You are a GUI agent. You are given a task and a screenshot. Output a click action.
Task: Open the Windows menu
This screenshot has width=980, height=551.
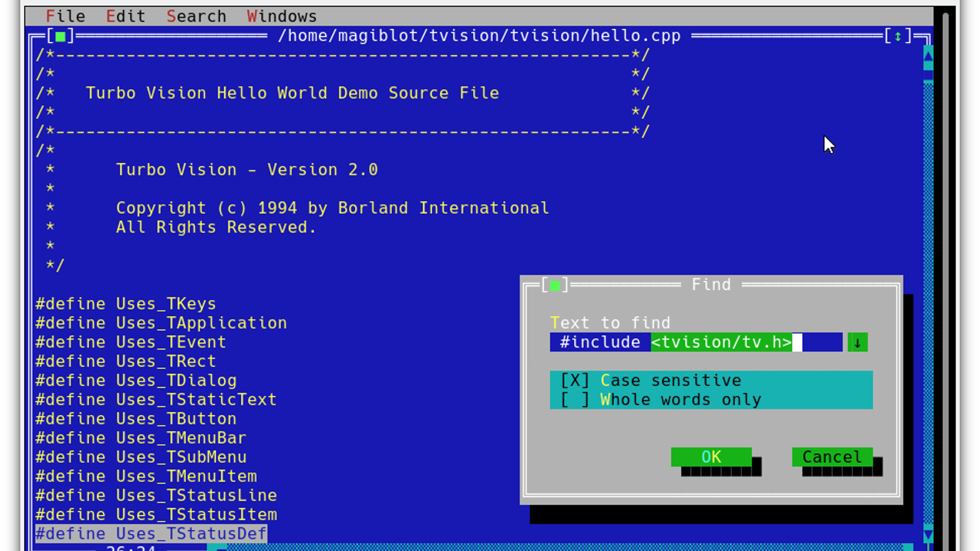click(282, 16)
